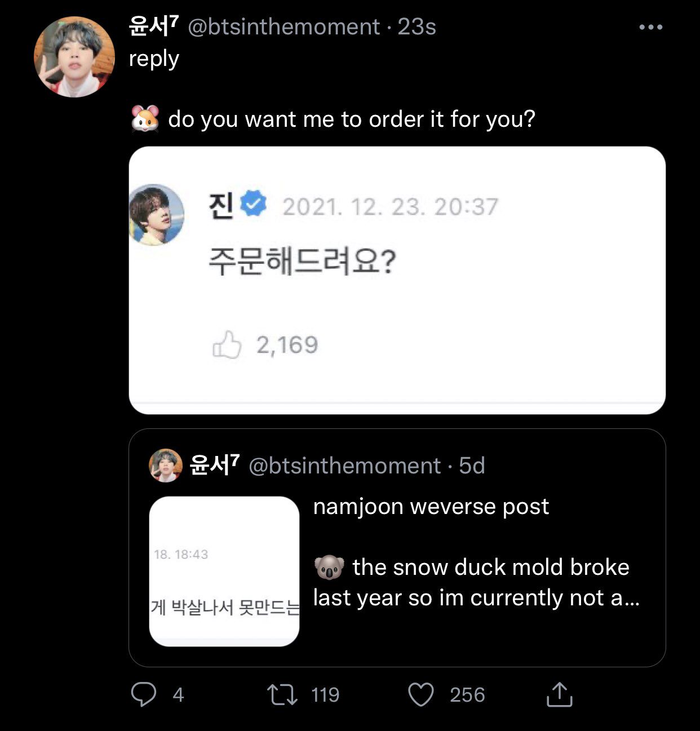Like the tweet with the heart icon
The height and width of the screenshot is (731, 700).
click(421, 694)
